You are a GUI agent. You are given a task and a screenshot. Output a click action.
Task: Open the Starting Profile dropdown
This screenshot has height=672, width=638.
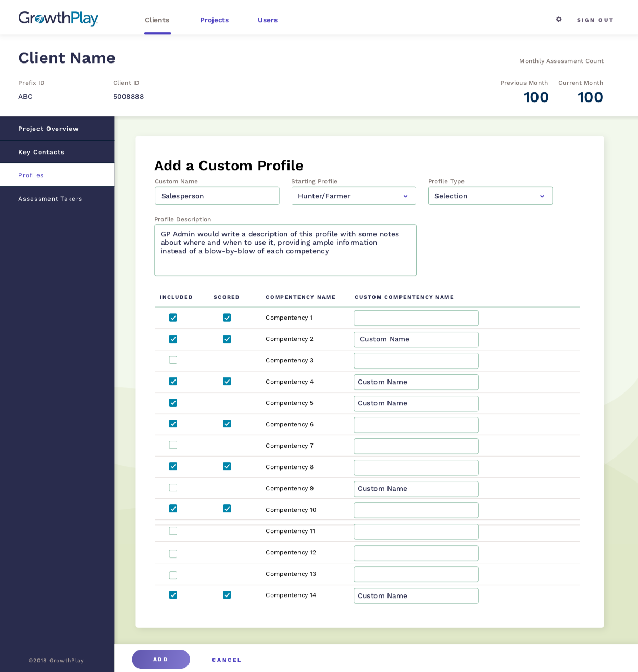[x=354, y=196]
